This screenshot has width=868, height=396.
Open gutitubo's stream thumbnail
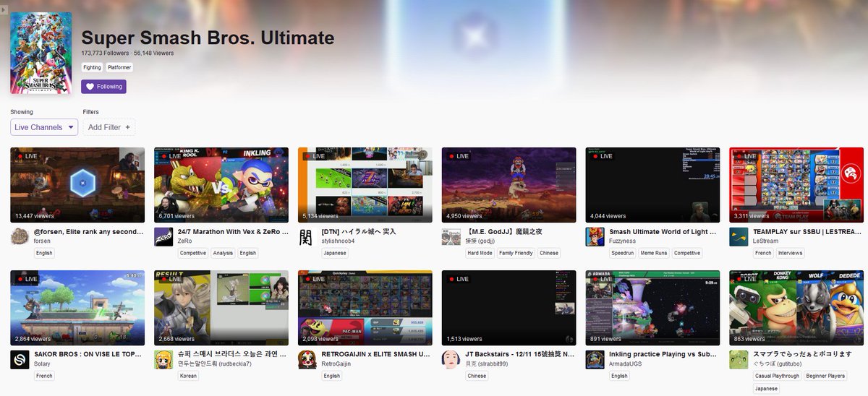796,308
